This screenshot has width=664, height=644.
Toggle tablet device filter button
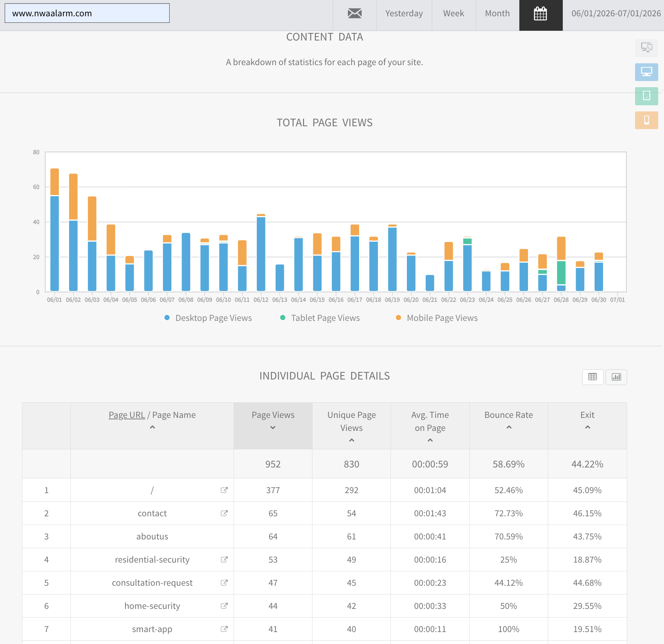646,96
